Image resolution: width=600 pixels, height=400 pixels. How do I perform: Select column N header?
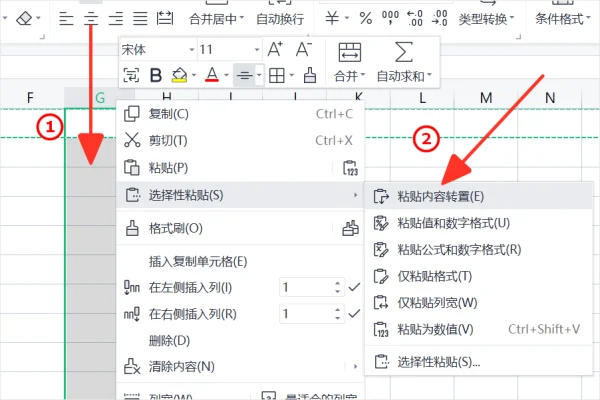pos(550,98)
